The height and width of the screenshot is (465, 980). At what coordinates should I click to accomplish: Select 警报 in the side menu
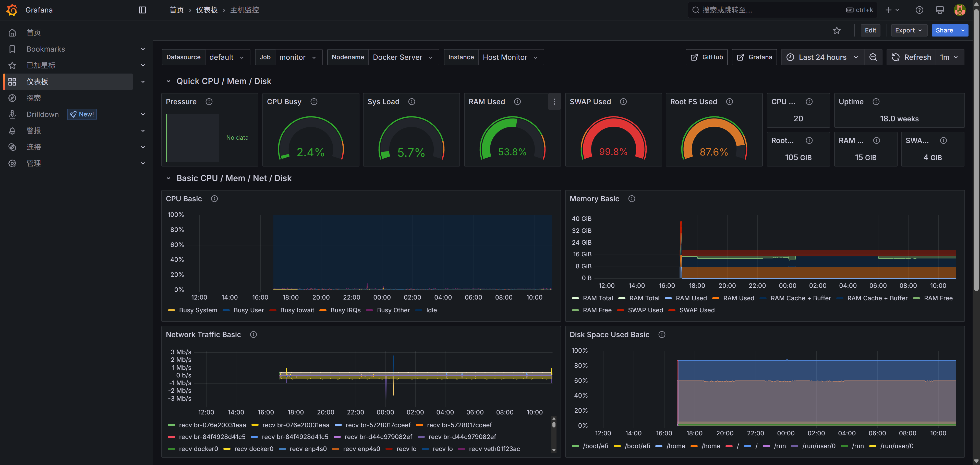[33, 130]
